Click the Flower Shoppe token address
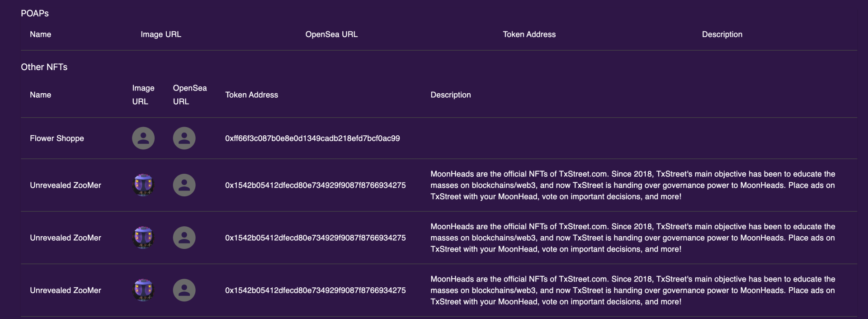Image resolution: width=868 pixels, height=319 pixels. pos(312,138)
